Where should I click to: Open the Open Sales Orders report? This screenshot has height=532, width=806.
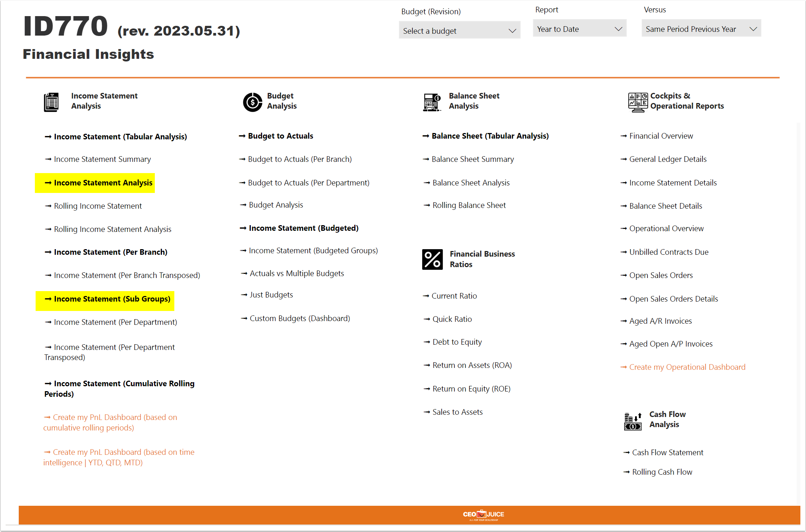[x=656, y=275]
